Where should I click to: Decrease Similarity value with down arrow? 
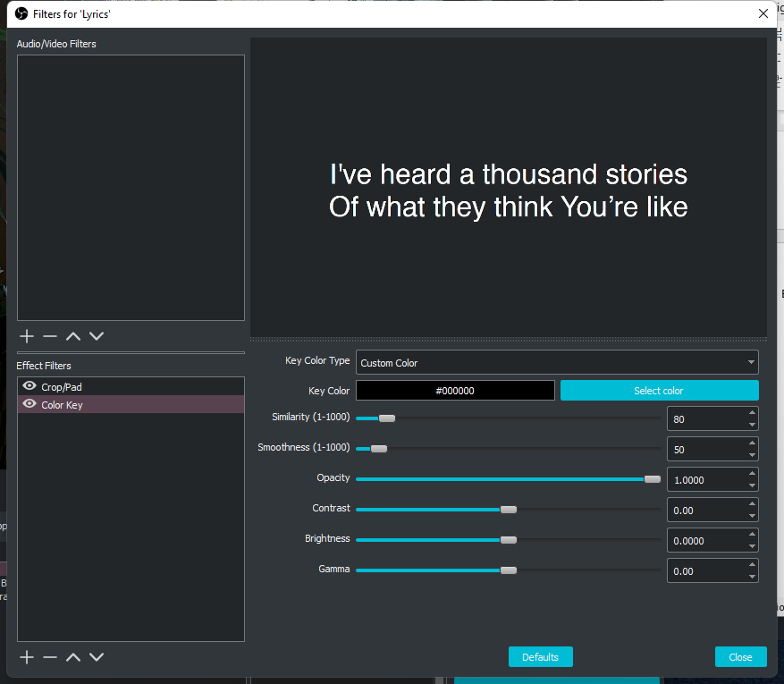coord(752,425)
